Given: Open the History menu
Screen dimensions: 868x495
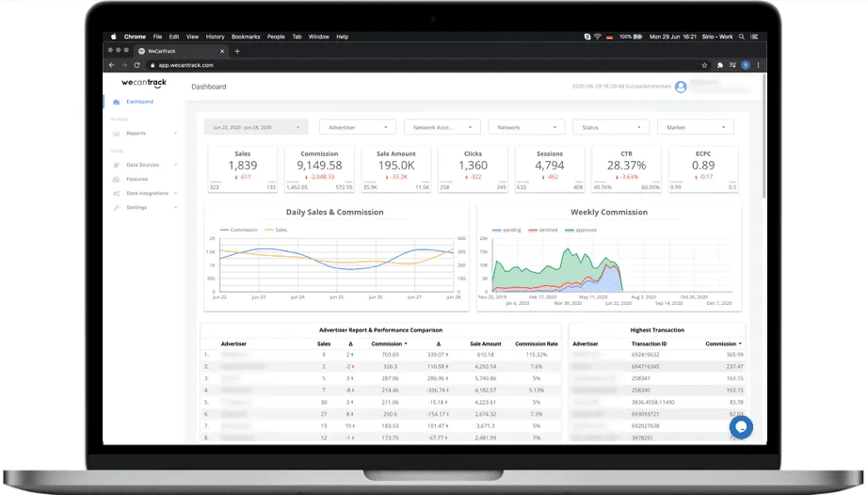Looking at the screenshot, I should (215, 37).
